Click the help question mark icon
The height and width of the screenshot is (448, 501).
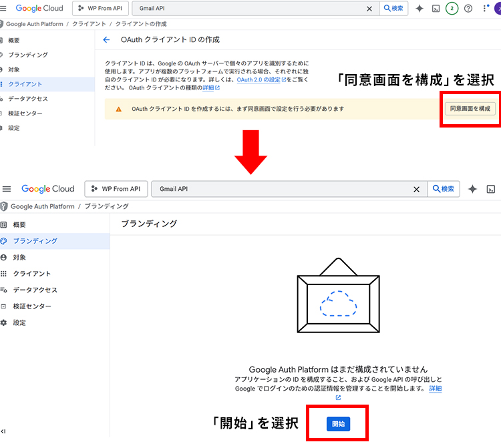468,9
